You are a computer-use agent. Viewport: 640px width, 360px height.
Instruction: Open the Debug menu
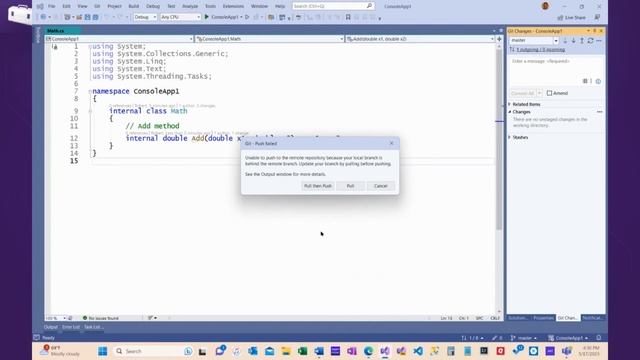coord(153,6)
